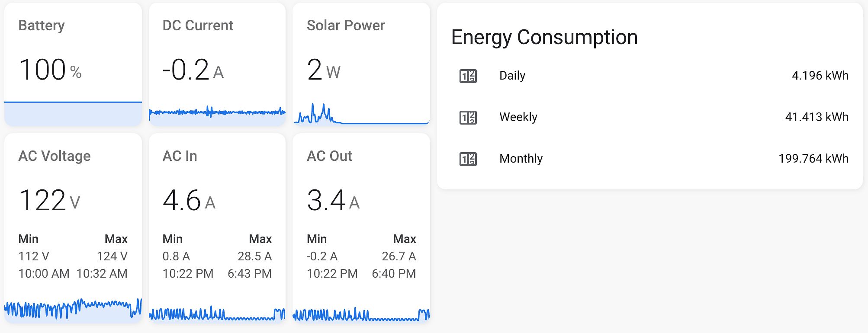868x333 pixels.
Task: Select the 199.764 kWh monthly value
Action: tap(813, 159)
